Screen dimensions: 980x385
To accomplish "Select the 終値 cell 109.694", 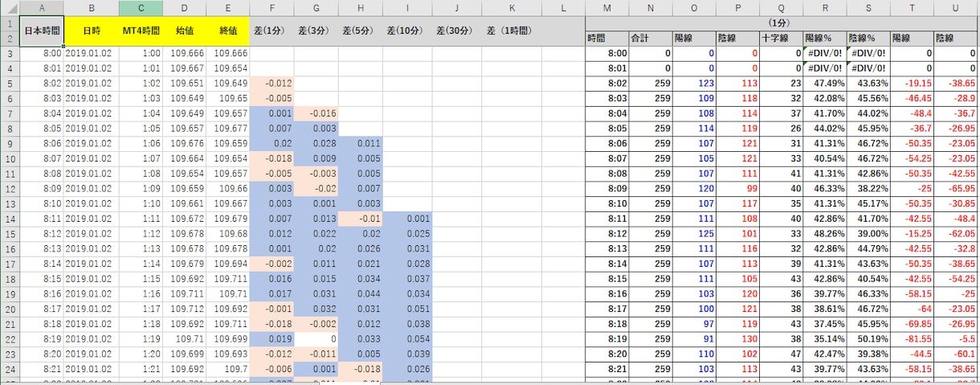I will coord(227,264).
